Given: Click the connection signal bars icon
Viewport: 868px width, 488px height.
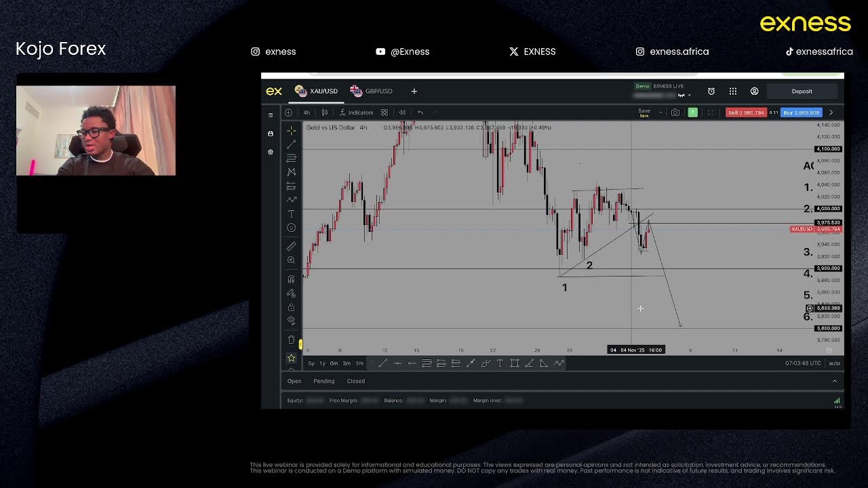Looking at the screenshot, I should pos(837,401).
